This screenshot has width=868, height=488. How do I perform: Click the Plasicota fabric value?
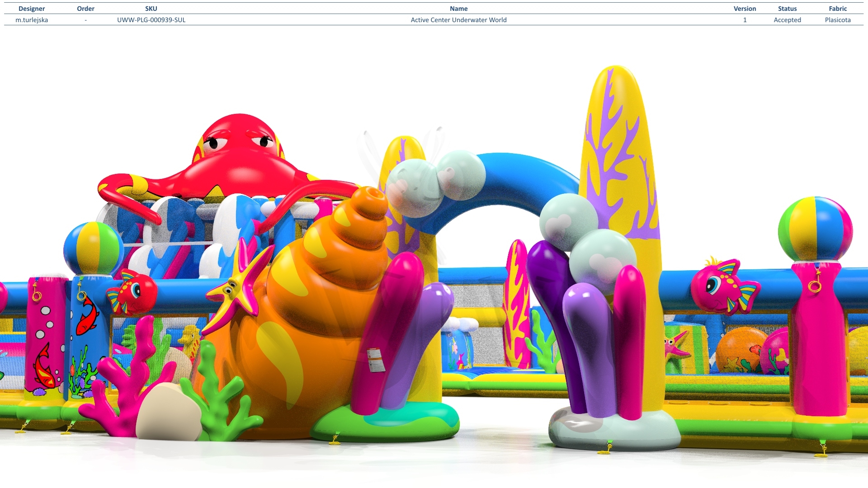[x=838, y=20]
